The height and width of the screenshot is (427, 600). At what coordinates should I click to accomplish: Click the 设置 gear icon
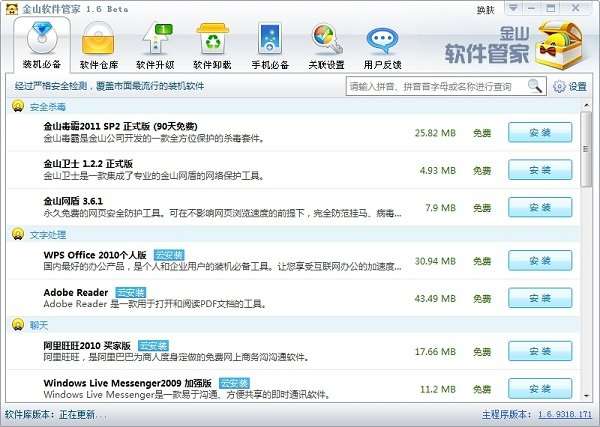point(559,87)
